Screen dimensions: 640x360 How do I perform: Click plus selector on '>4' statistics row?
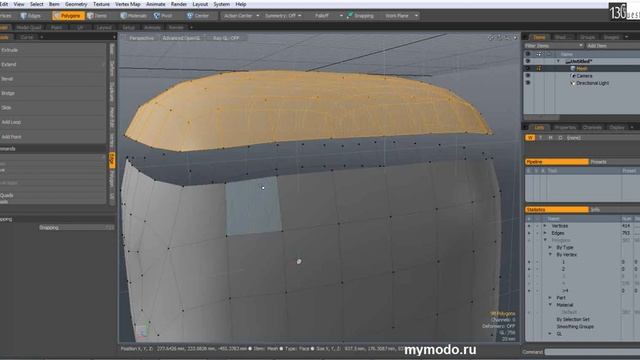coord(529,291)
